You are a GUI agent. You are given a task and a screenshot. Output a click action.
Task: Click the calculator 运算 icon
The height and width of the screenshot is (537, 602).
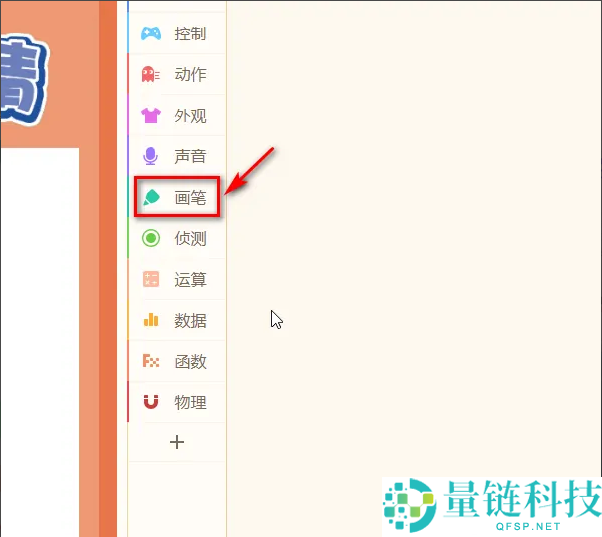pos(151,279)
